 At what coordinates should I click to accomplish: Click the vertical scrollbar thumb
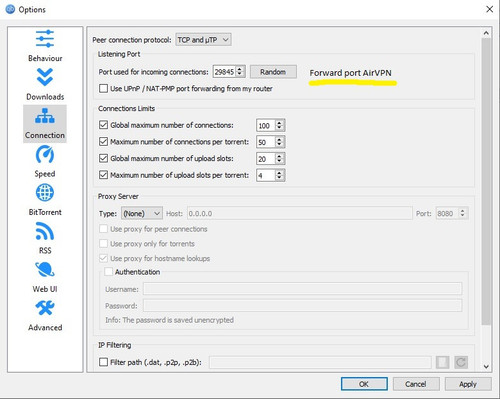486,181
